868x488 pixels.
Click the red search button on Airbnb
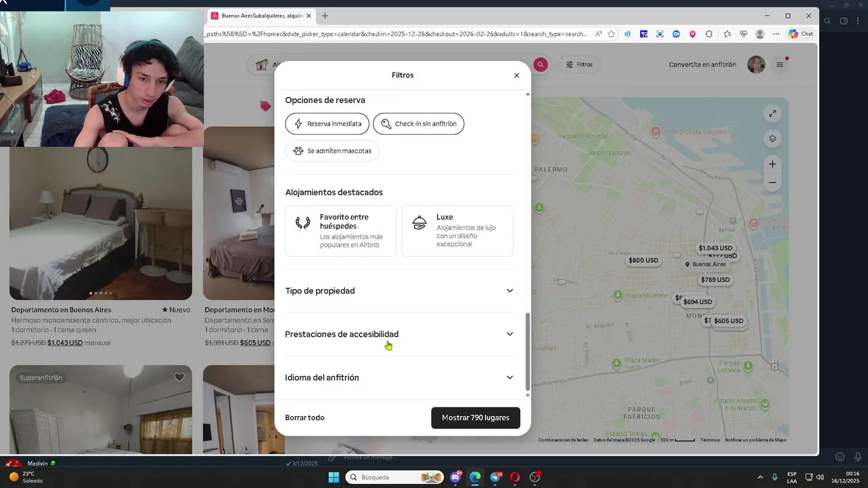click(540, 64)
